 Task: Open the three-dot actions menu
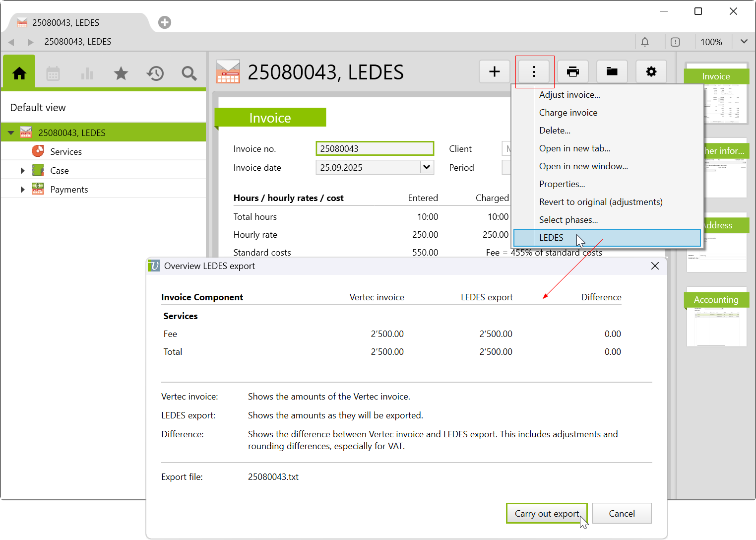point(534,72)
